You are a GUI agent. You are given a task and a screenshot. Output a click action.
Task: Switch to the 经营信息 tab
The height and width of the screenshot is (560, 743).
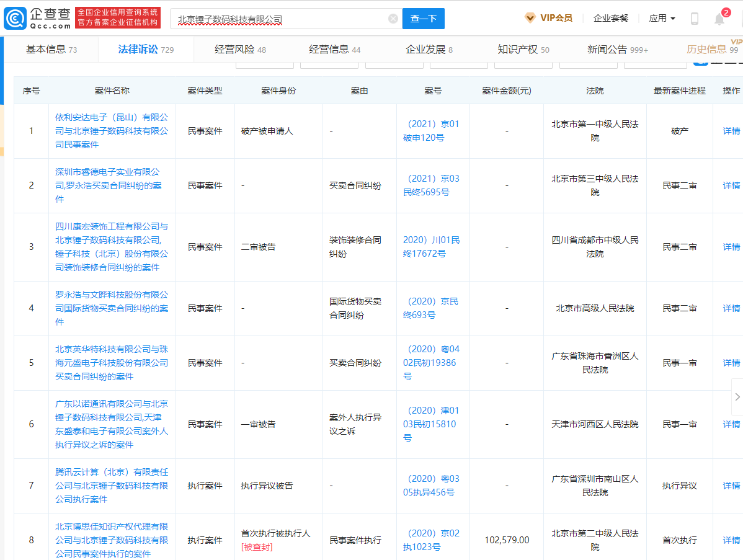tap(334, 49)
